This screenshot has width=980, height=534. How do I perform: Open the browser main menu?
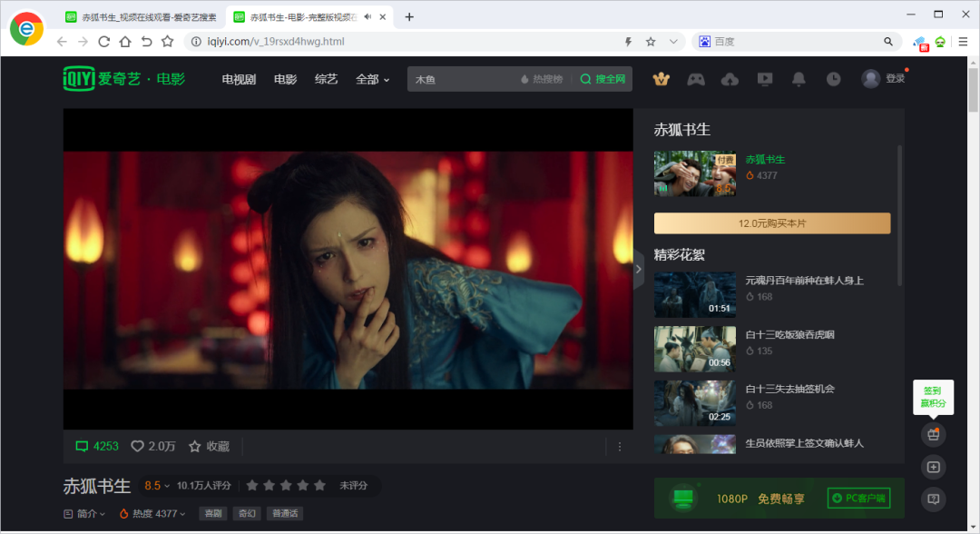coord(963,41)
